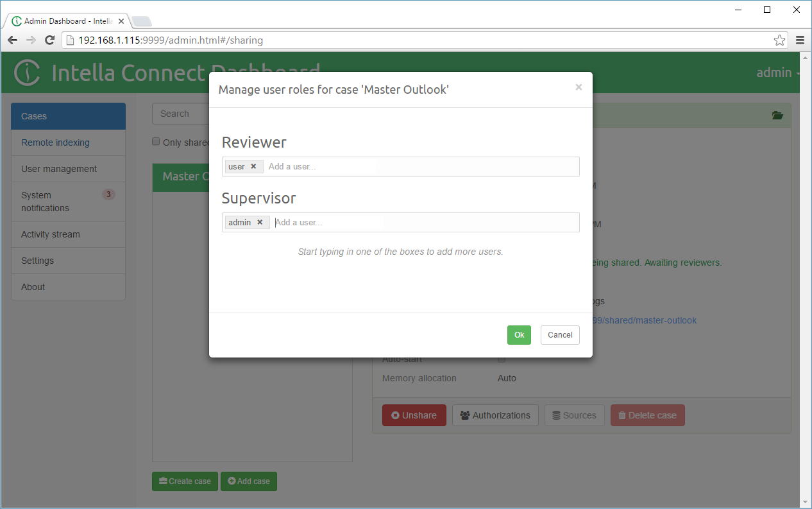812x509 pixels.
Task: Toggle the Auto-start checkbox
Action: [502, 359]
